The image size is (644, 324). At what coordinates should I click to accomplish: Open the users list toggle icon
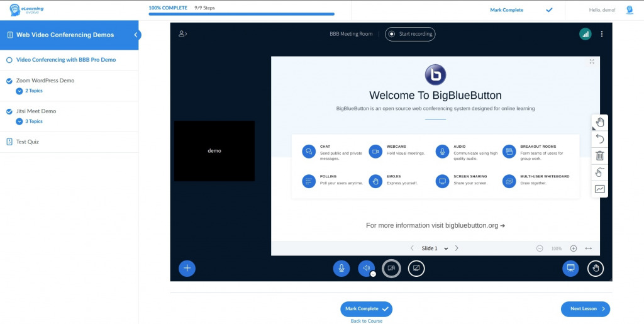pos(183,34)
